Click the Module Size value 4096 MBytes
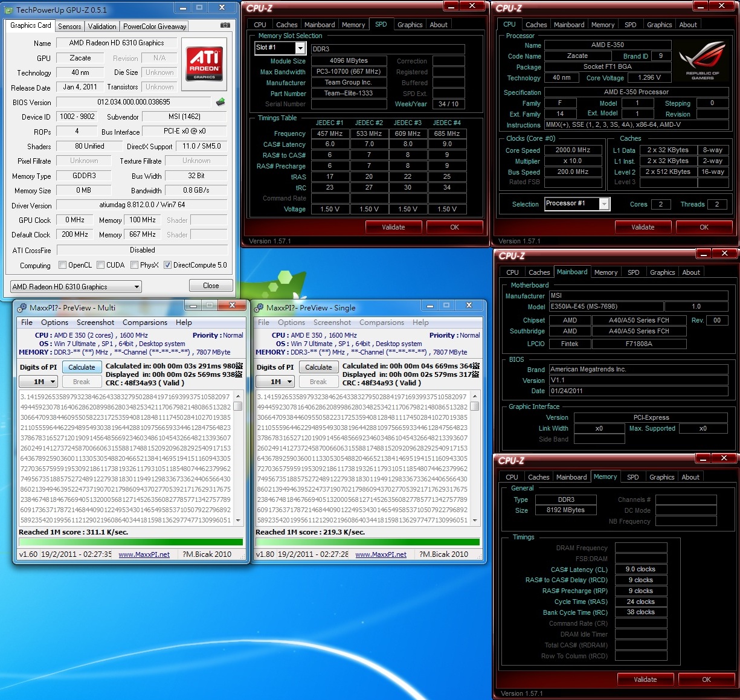This screenshot has height=700, width=740. pos(349,60)
